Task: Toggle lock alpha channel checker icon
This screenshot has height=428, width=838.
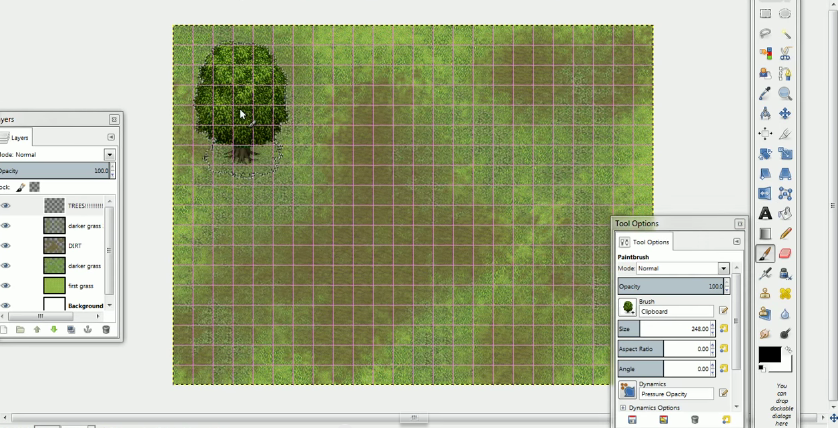Action: [x=34, y=187]
